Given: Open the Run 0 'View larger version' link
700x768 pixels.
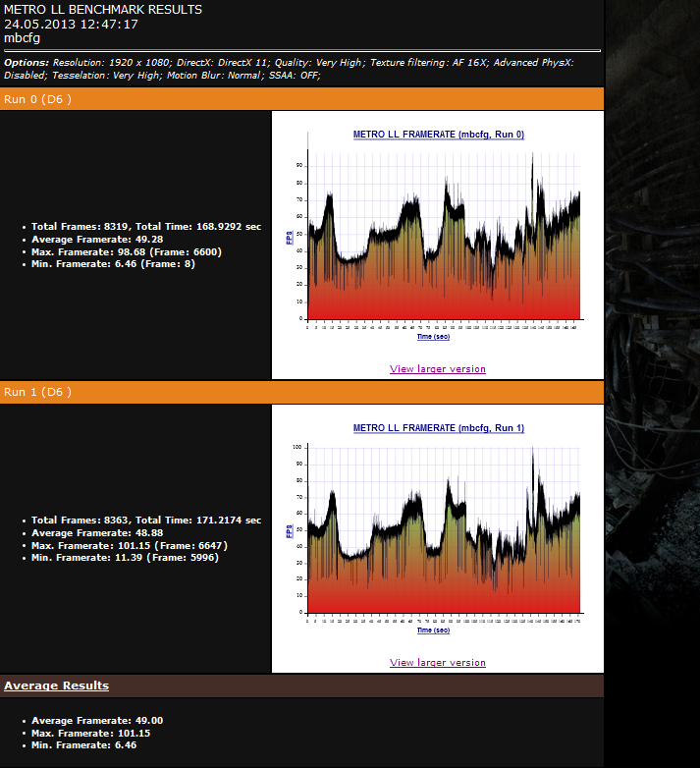Looking at the screenshot, I should [x=438, y=369].
